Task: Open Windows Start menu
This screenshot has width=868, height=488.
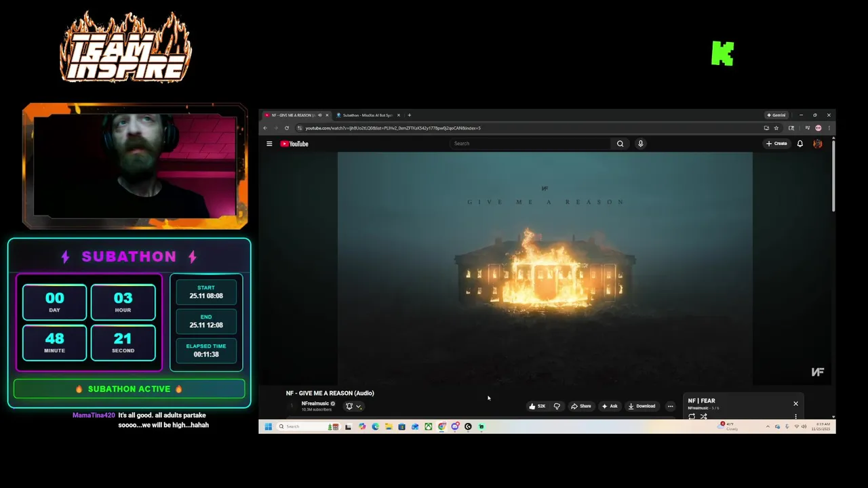Action: [268, 426]
